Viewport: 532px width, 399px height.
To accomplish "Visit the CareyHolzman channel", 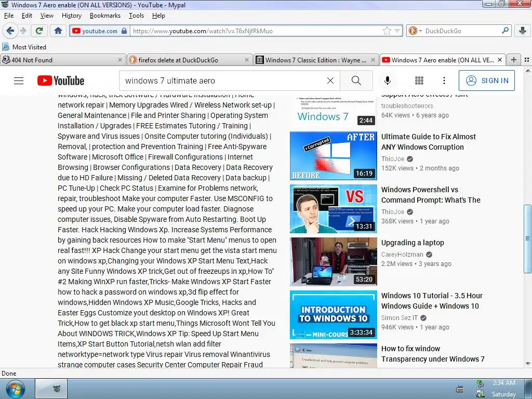I will 402,255.
